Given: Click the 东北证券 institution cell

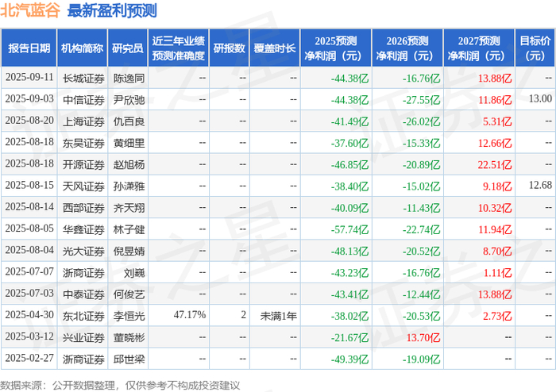Looking at the screenshot, I should pyautogui.click(x=83, y=316).
